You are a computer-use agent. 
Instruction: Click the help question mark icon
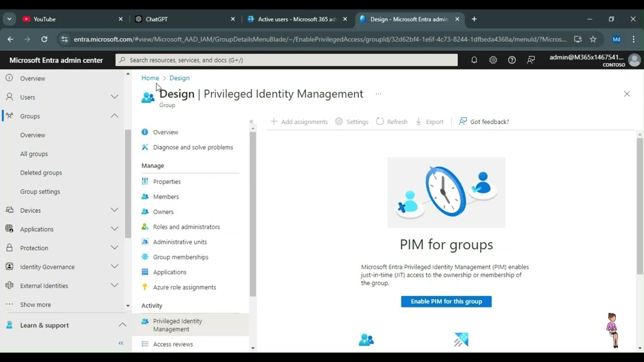(512, 60)
